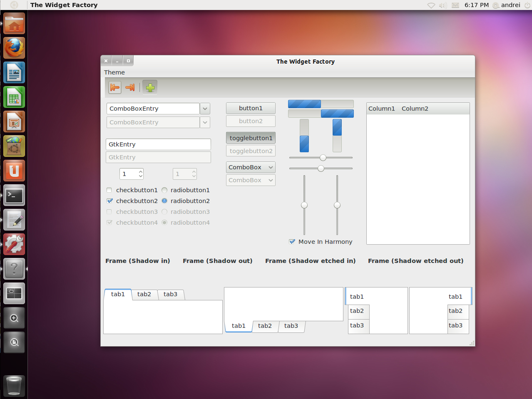Viewport: 532px width, 399px height.
Task: Open Home Folder from the launcher
Action: (14, 23)
